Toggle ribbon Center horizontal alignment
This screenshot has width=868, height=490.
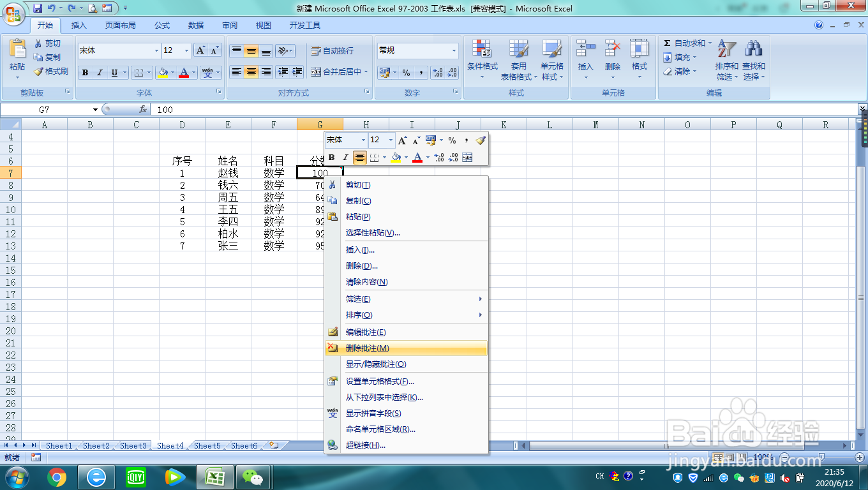pyautogui.click(x=251, y=72)
